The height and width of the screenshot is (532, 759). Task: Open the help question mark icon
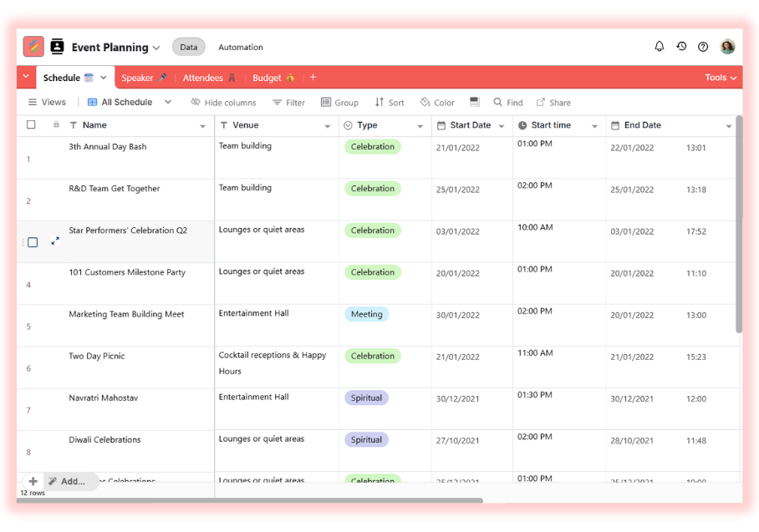703,47
